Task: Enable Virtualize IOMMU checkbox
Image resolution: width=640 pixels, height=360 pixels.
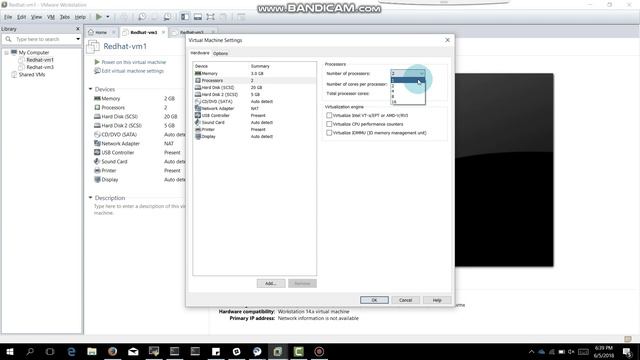Action: tap(329, 133)
